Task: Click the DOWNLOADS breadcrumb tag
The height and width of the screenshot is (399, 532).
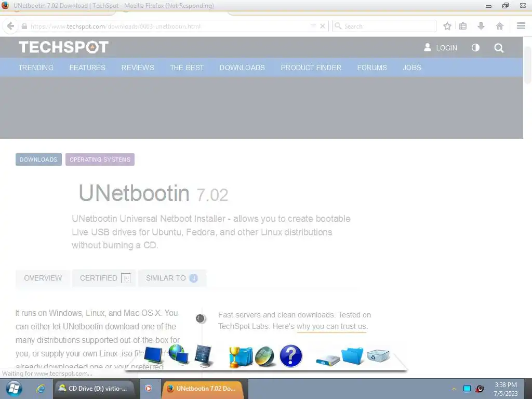Action: tap(38, 159)
